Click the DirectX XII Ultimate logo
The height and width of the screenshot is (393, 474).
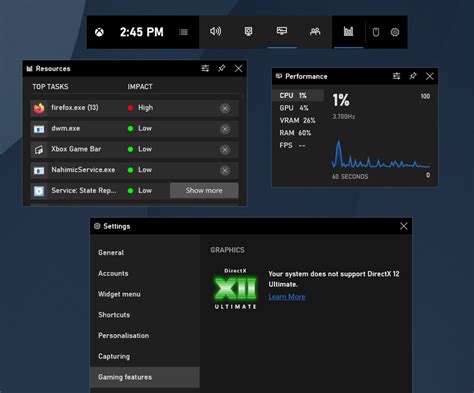coord(236,289)
